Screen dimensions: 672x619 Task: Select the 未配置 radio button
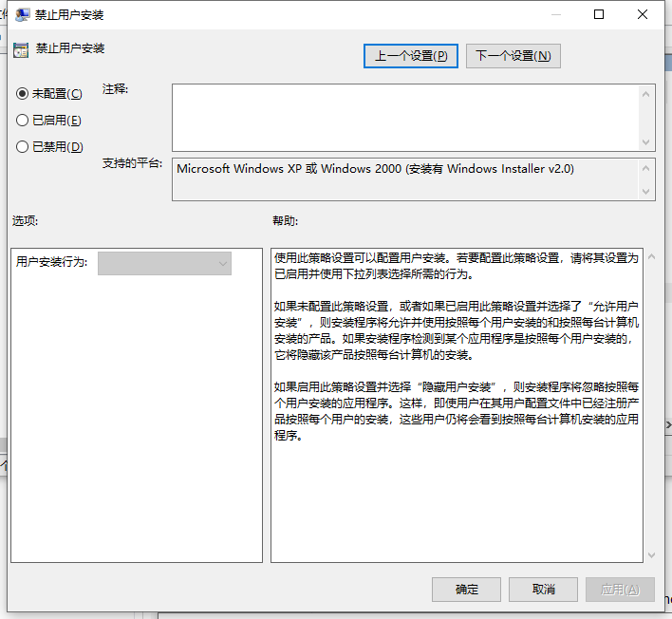pyautogui.click(x=23, y=94)
